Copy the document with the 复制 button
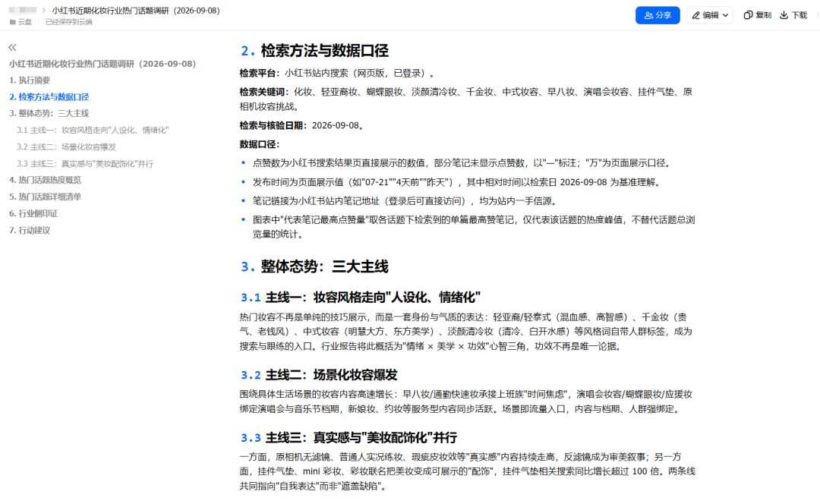This screenshot has height=504, width=820. click(757, 15)
